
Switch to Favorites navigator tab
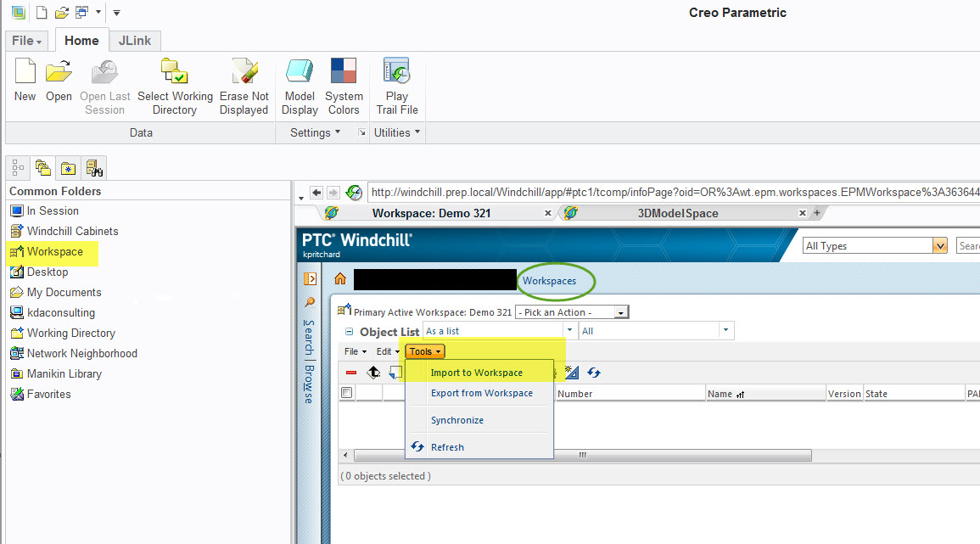(x=68, y=167)
